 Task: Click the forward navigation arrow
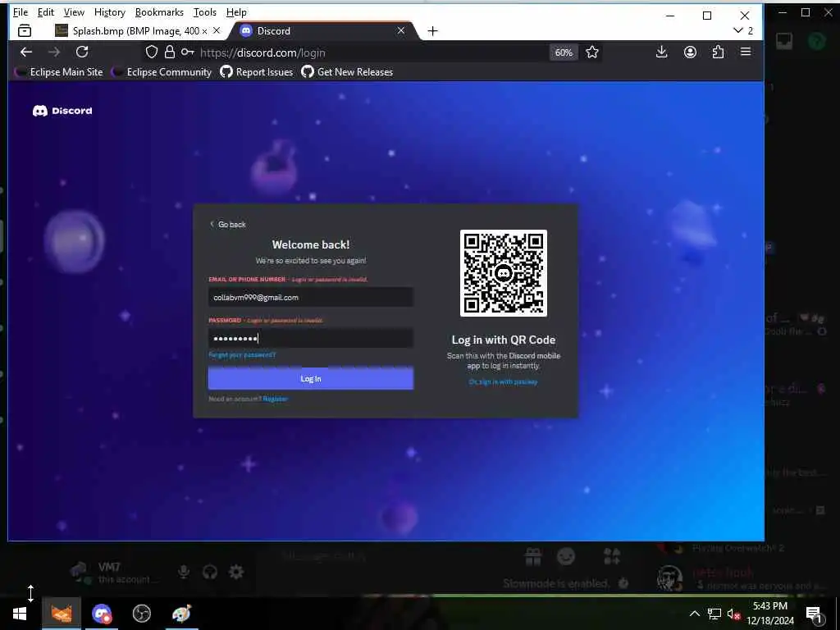click(x=53, y=52)
